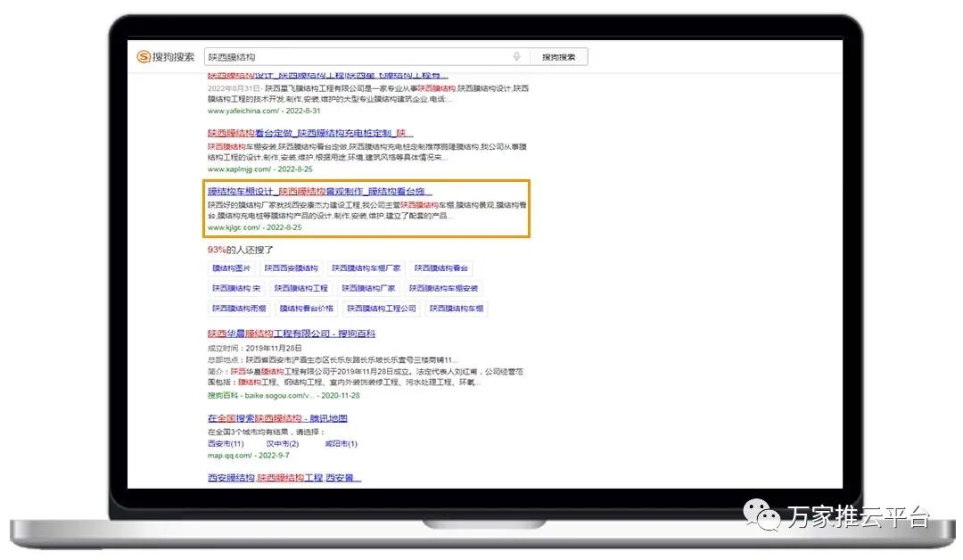Open the 陕西华晨膜结构工程有限公司 搜狗百科 result
The image size is (963, 560).
292,334
